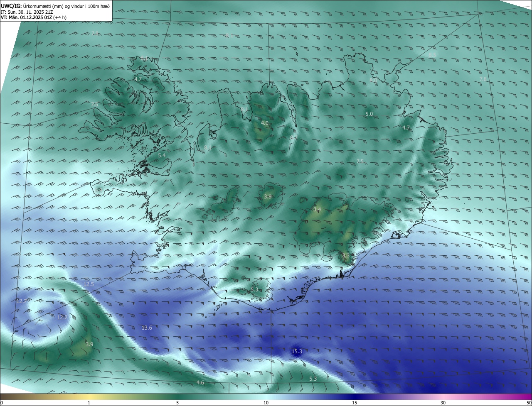Click the colorbar tick label 1
The width and height of the screenshot is (532, 406).
point(89,403)
